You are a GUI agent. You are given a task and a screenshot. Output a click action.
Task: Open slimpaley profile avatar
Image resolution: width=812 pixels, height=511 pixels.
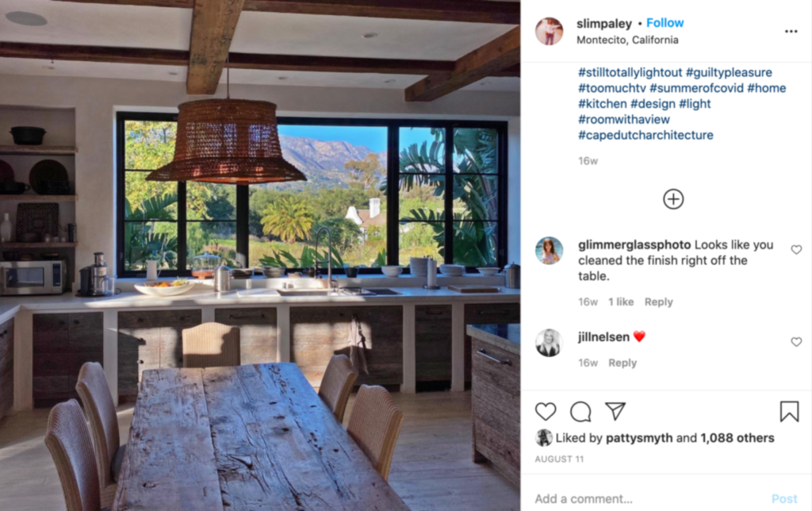(549, 31)
